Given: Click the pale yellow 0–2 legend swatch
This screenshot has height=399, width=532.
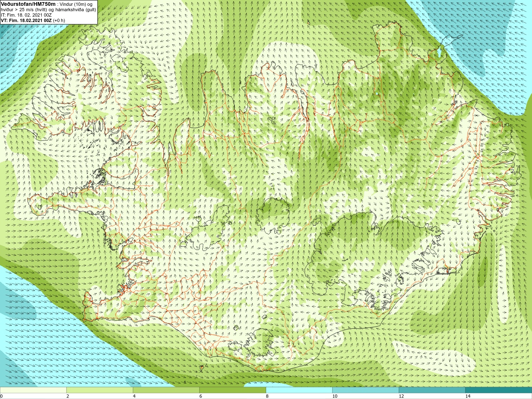Looking at the screenshot, I should [x=33, y=390].
